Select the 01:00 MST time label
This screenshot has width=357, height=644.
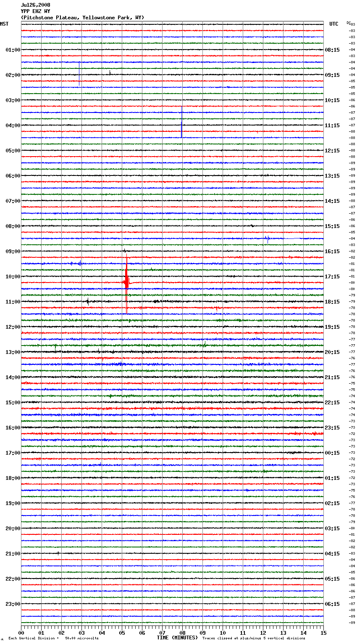(13, 50)
